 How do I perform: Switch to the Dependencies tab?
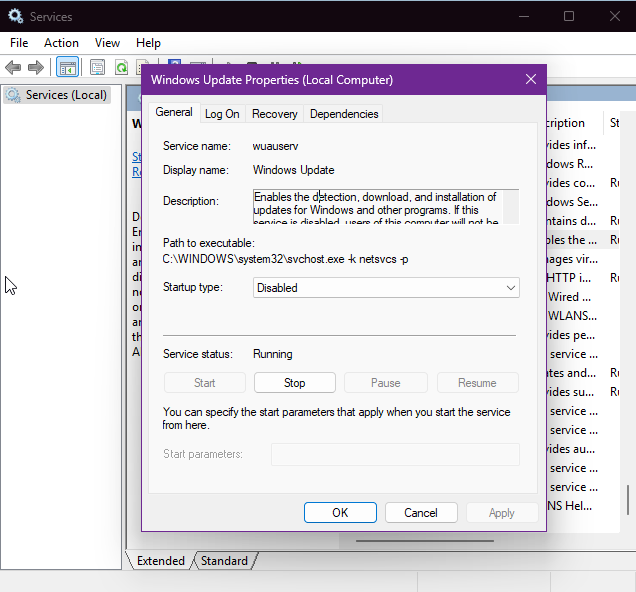coord(344,114)
